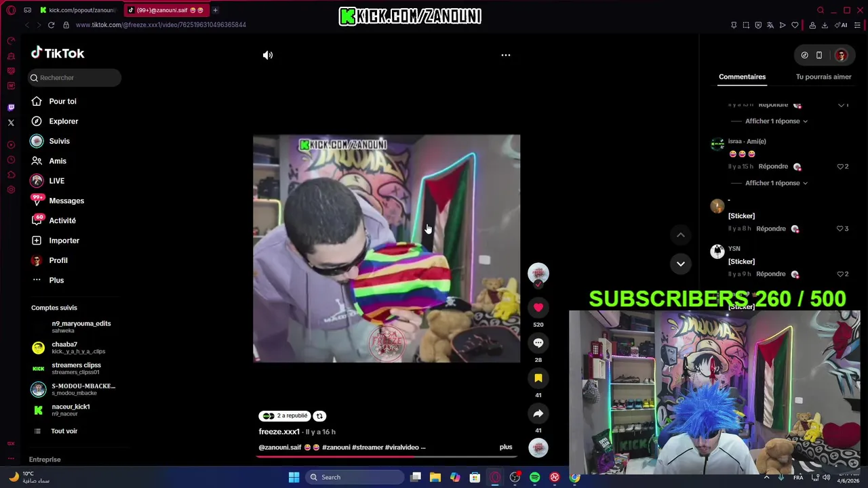The width and height of the screenshot is (868, 488).
Task: Open the browser snapshot capture icon
Action: click(746, 25)
